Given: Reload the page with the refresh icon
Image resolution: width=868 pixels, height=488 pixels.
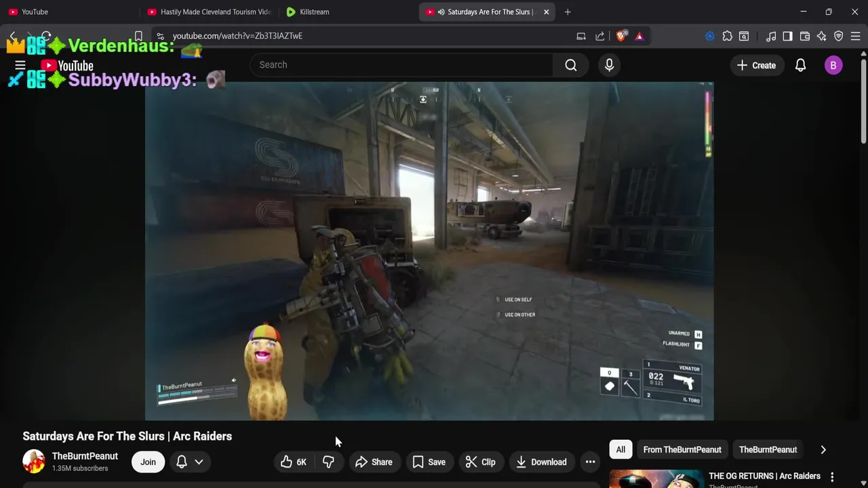Looking at the screenshot, I should pos(45,36).
